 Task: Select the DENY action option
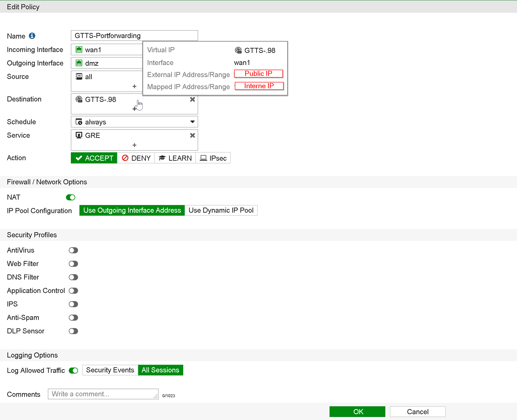136,158
